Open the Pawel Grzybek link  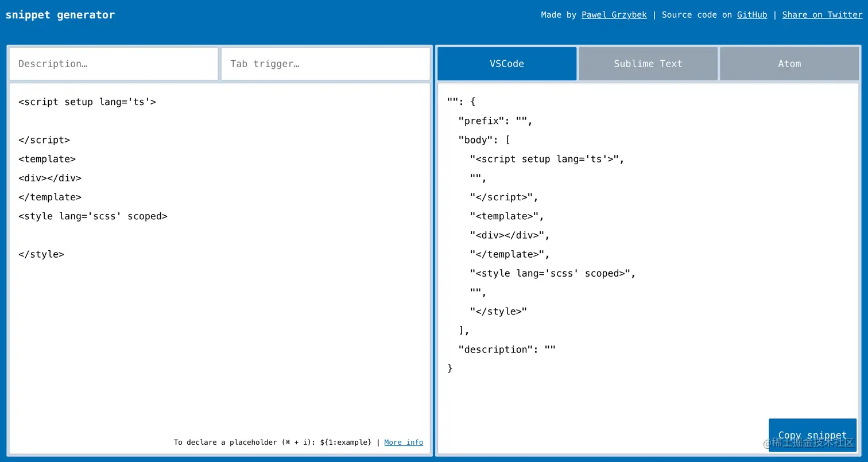[614, 15]
